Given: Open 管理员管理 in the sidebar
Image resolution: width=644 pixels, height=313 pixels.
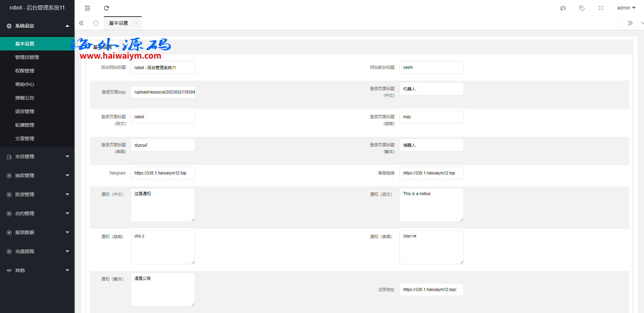Looking at the screenshot, I should 27,57.
